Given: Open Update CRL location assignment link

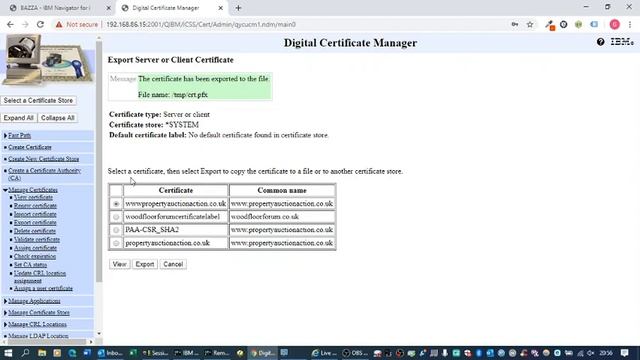Looking at the screenshot, I should pos(40,277).
